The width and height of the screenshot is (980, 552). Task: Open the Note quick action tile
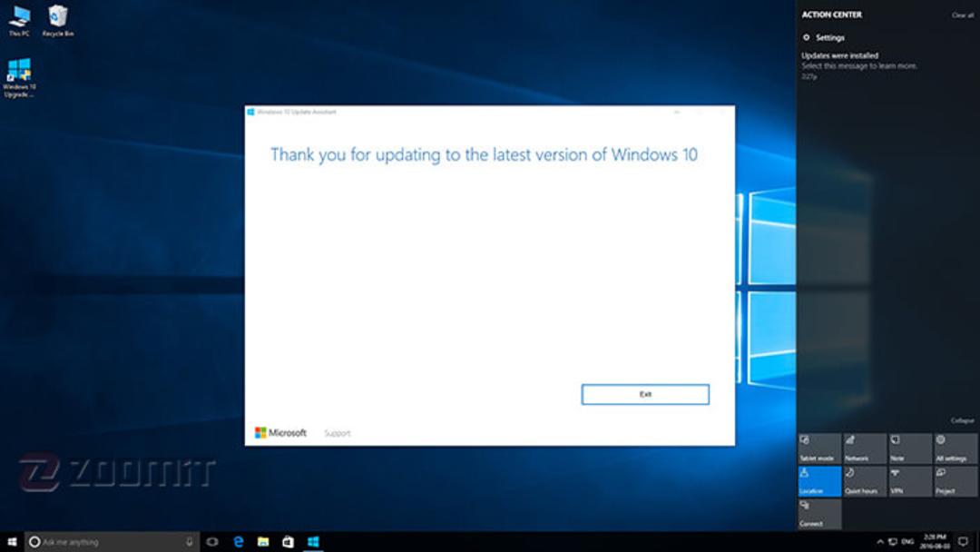coord(910,448)
